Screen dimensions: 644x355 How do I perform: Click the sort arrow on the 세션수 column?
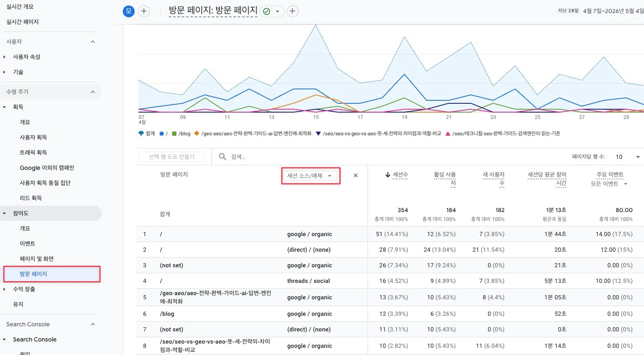387,175
